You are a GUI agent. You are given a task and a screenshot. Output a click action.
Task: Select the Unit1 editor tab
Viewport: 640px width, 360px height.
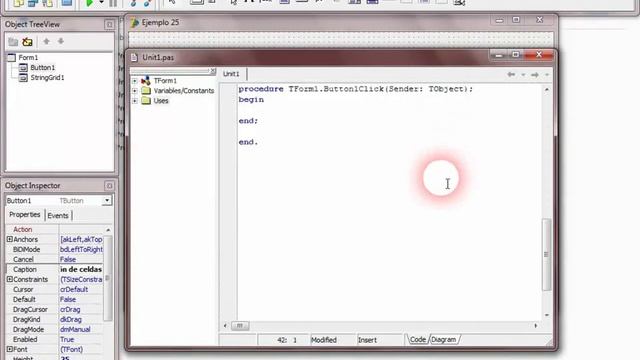(231, 74)
